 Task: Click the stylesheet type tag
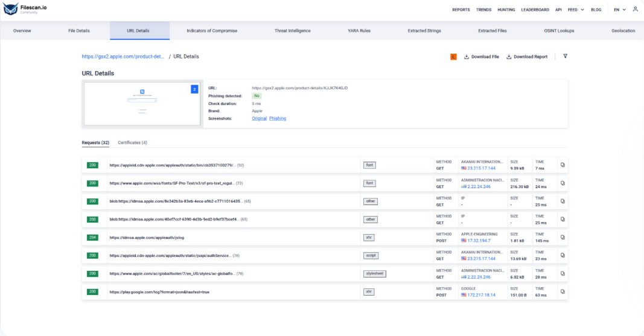coord(375,274)
